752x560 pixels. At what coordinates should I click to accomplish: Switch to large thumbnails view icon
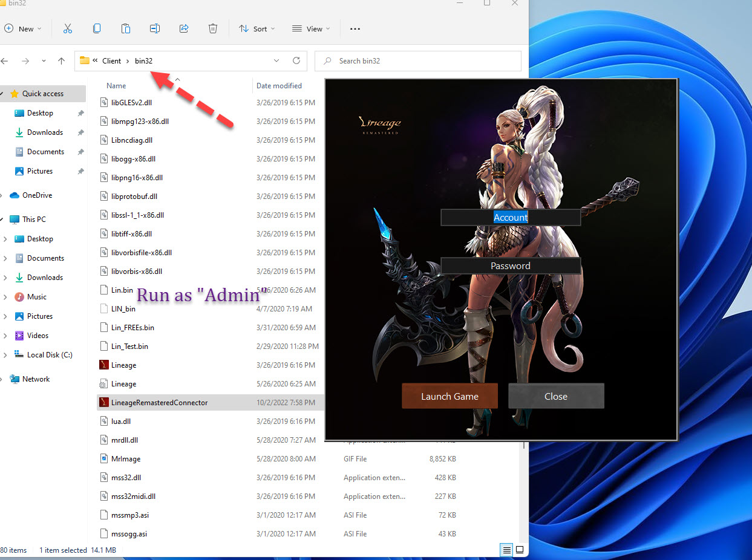tap(519, 550)
